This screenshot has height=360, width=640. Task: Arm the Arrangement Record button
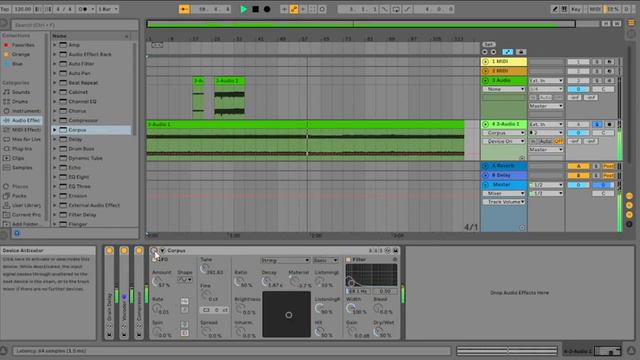[x=267, y=9]
